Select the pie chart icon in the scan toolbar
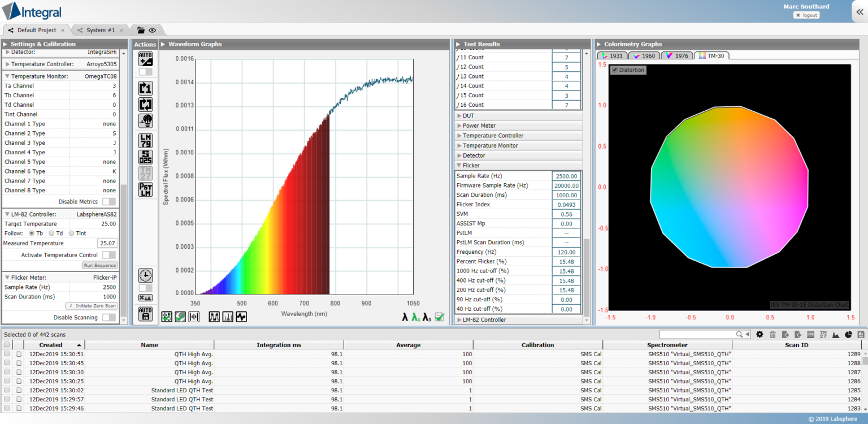868x424 pixels. click(x=848, y=334)
